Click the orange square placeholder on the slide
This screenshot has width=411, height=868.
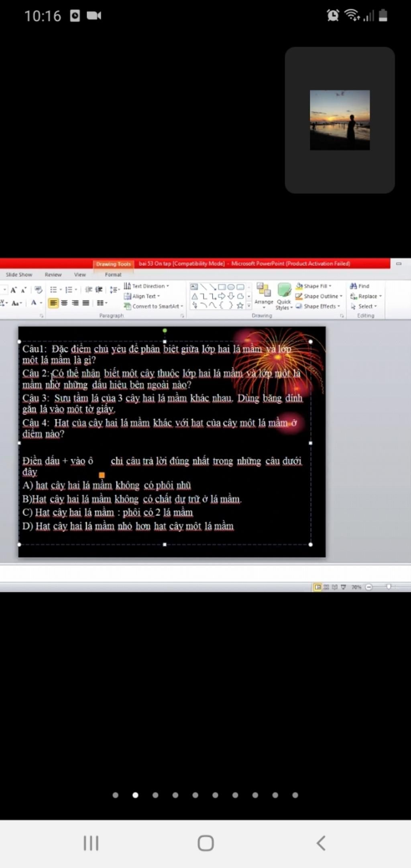(x=102, y=475)
